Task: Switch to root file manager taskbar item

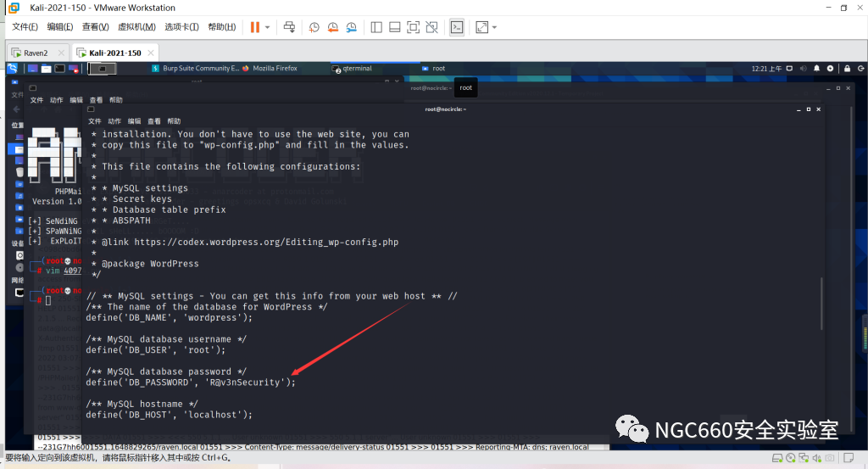Action: tap(433, 69)
